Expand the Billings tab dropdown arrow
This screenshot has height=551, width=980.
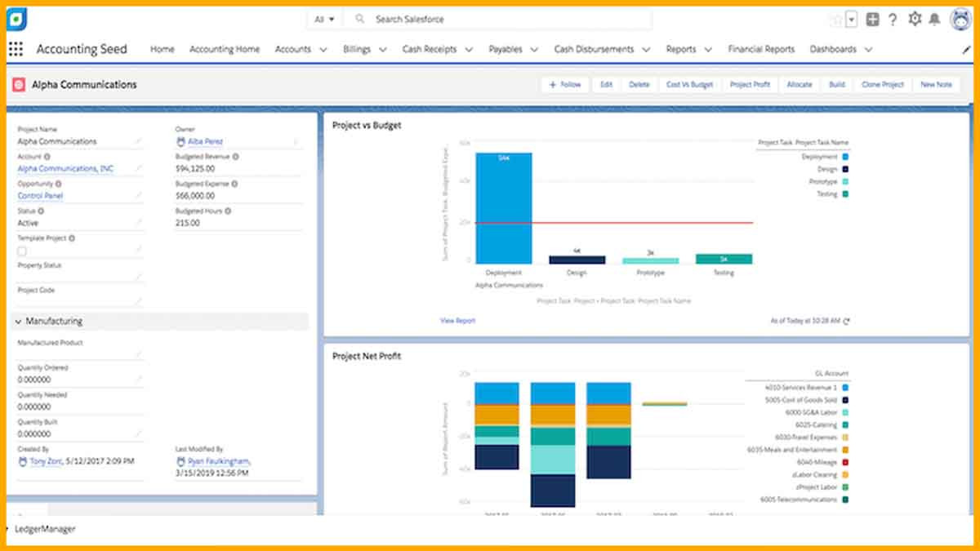381,50
